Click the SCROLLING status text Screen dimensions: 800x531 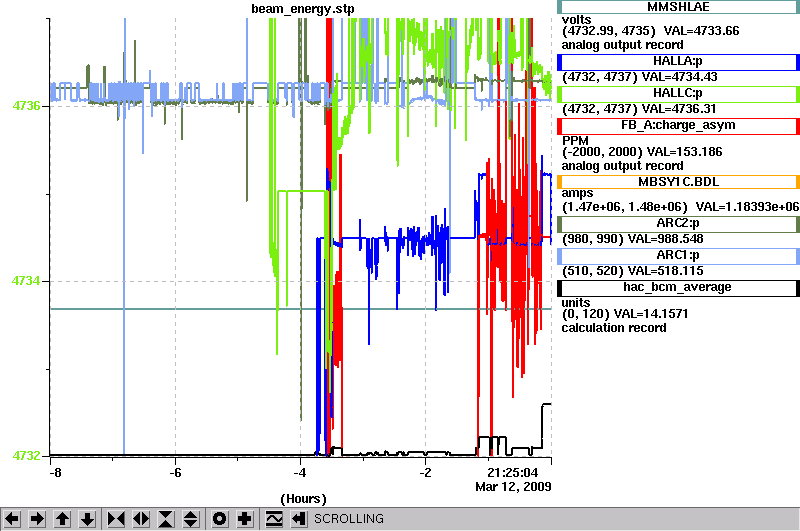(x=349, y=519)
